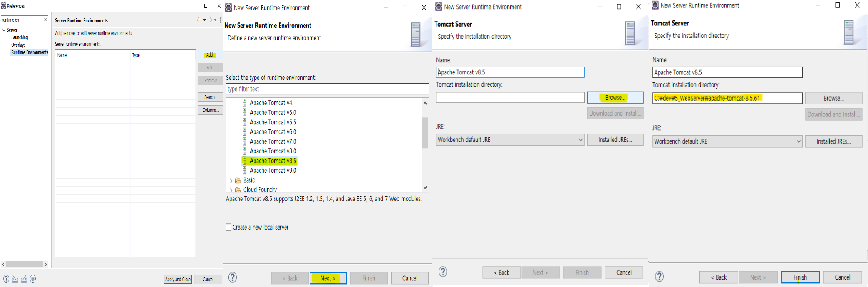
Task: Click server icon next to Apache Tomcat v9.0
Action: point(245,170)
